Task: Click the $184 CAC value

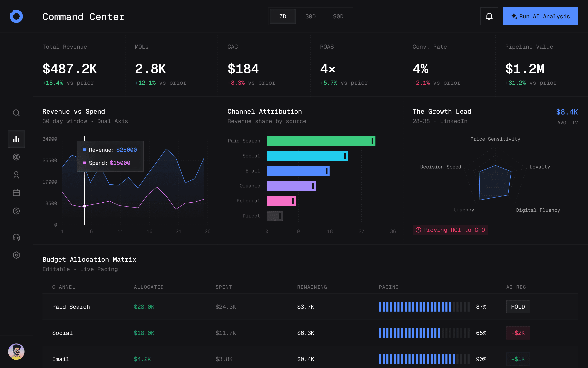Action: click(243, 69)
